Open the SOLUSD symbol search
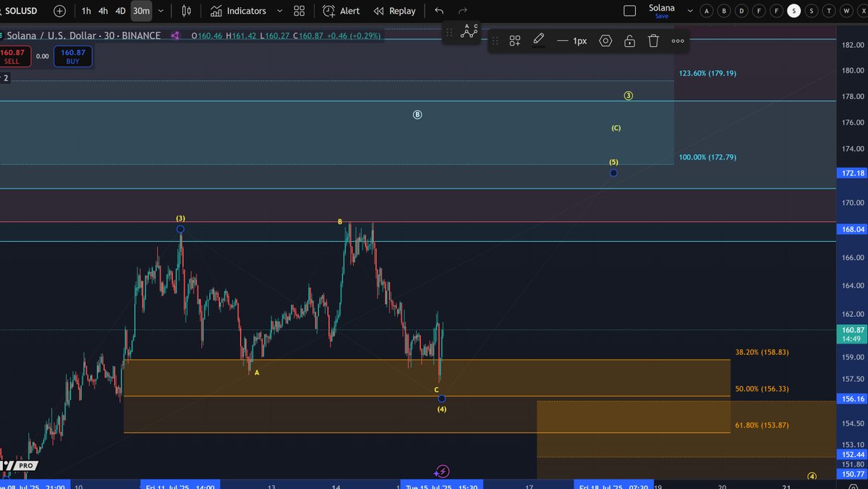The height and width of the screenshot is (489, 868). pos(20,11)
